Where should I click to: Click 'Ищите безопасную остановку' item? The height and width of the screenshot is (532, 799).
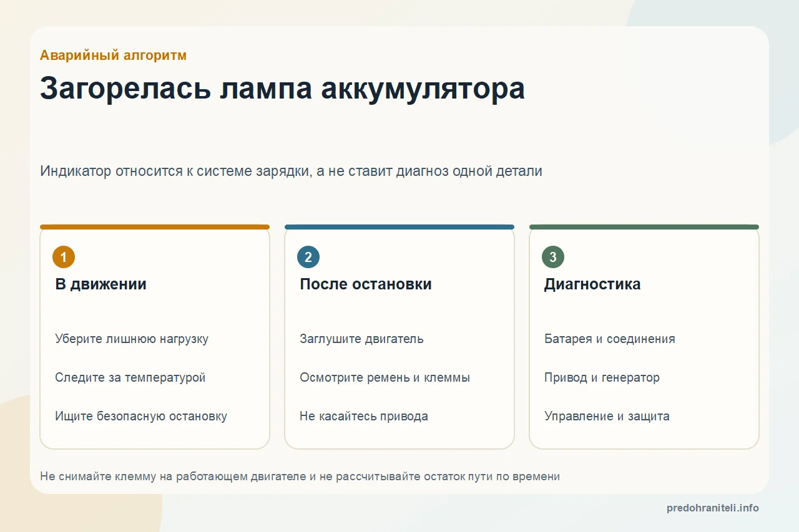click(x=141, y=417)
